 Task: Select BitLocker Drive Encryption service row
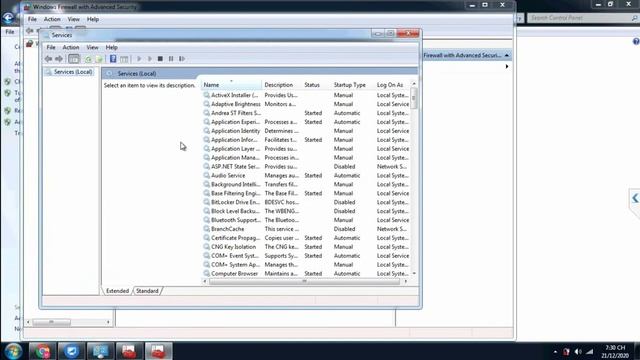pos(307,202)
